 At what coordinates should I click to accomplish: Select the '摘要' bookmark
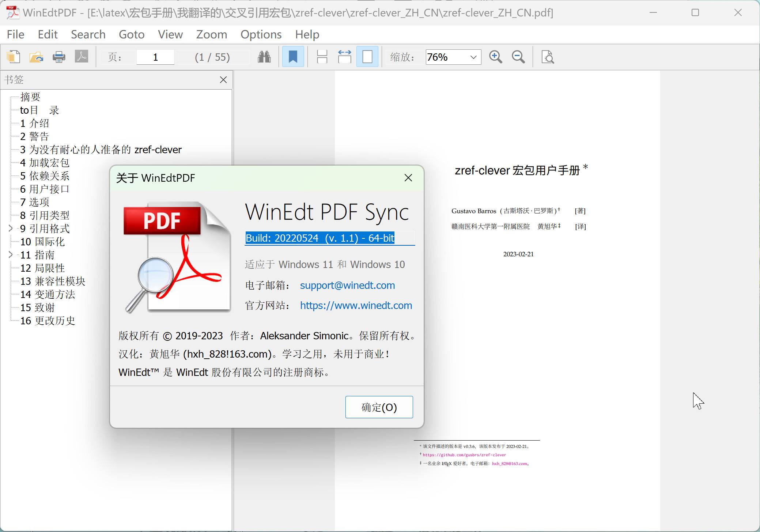pos(30,97)
